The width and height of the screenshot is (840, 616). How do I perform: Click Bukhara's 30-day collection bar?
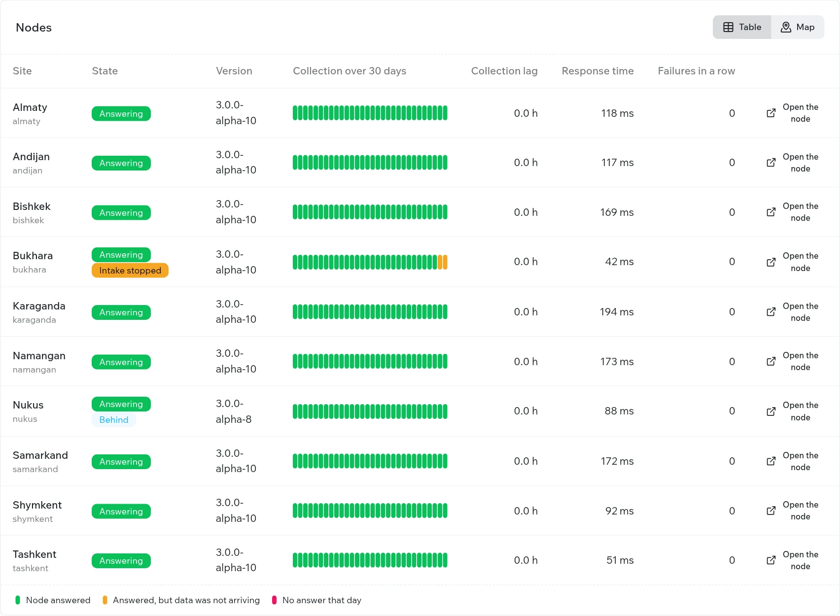tap(370, 262)
